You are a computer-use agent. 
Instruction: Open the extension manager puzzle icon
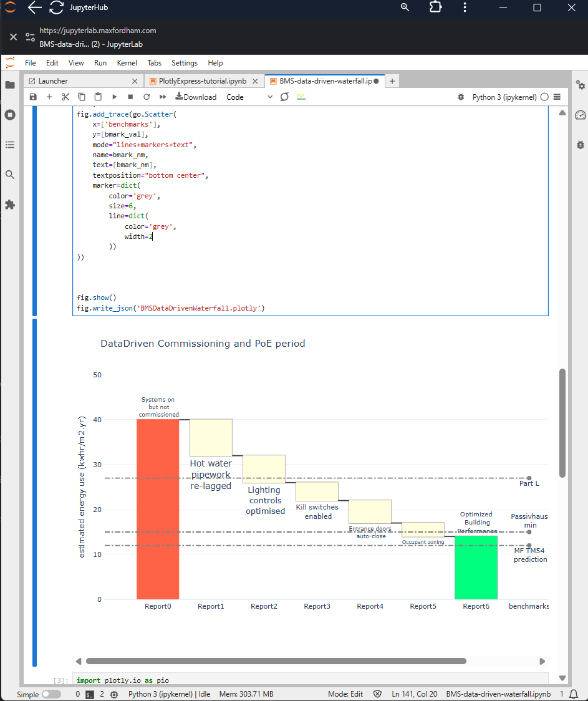click(x=10, y=205)
